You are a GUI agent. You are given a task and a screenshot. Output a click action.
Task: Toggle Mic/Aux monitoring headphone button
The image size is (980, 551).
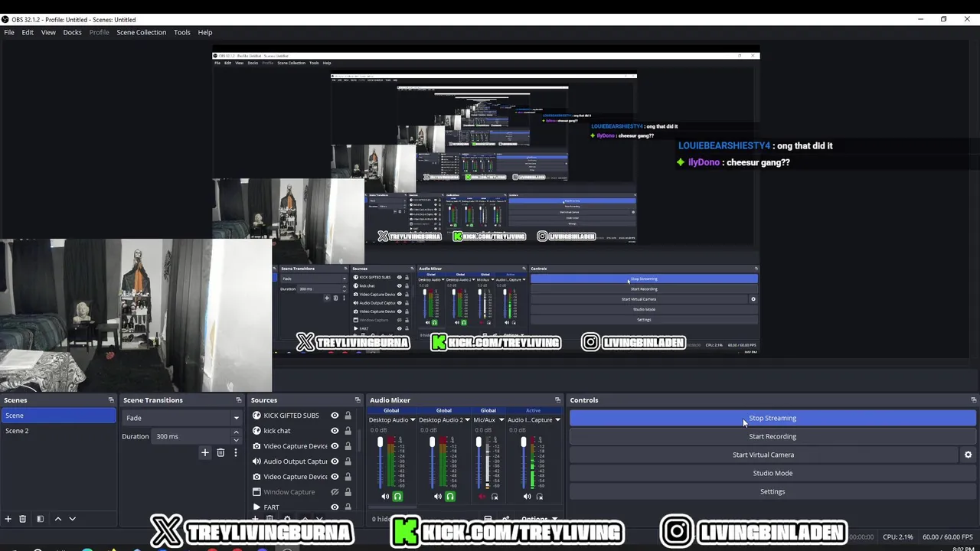click(x=495, y=497)
